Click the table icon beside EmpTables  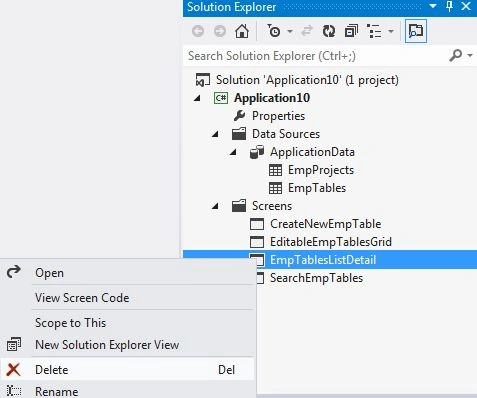coord(275,188)
